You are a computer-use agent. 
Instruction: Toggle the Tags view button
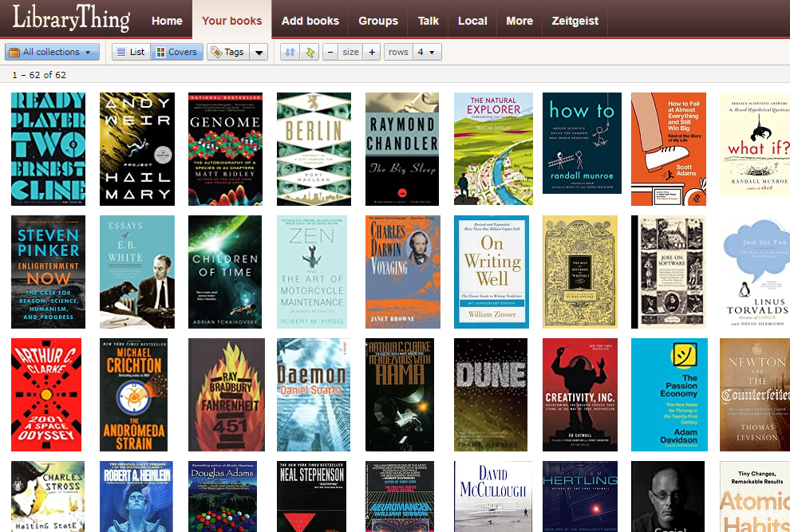[x=227, y=52]
